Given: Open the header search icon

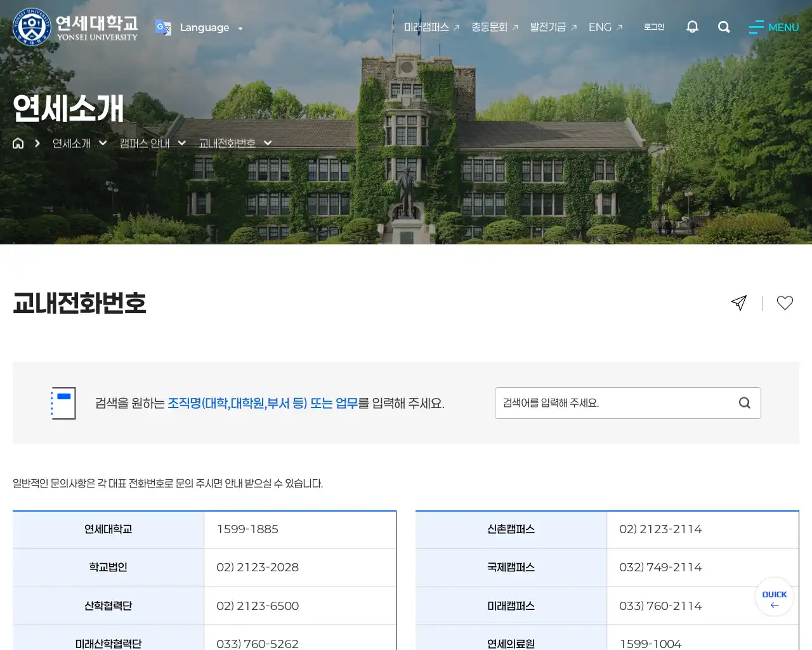Looking at the screenshot, I should click(x=724, y=27).
